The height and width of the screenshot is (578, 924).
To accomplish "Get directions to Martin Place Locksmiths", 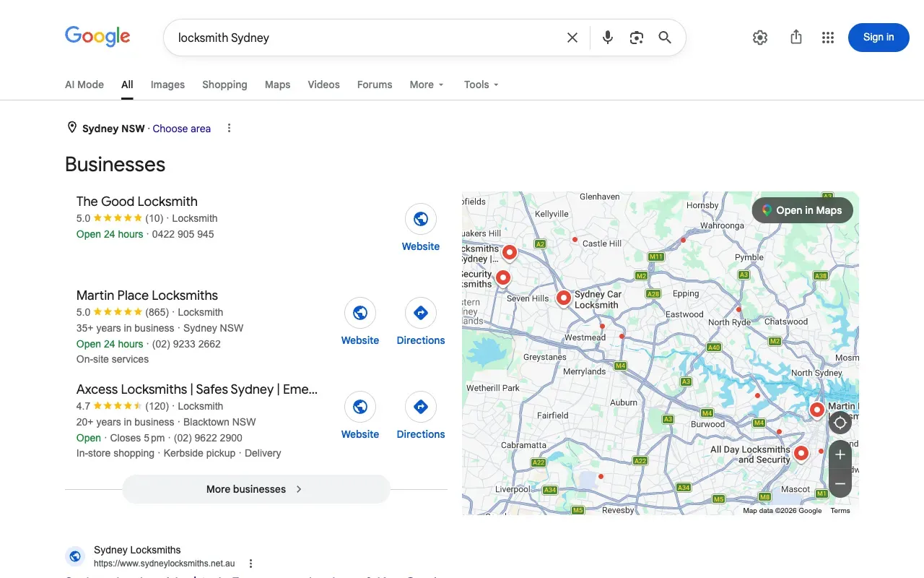I will (x=421, y=312).
